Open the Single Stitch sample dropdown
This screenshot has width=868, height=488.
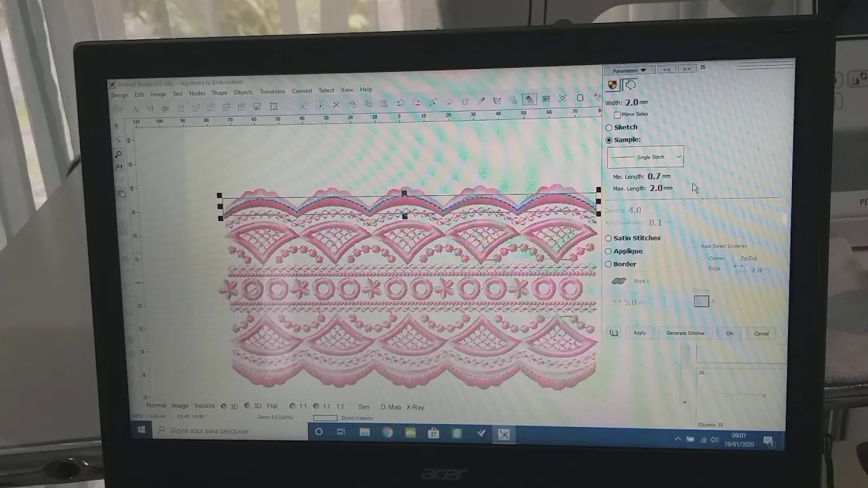(x=646, y=157)
